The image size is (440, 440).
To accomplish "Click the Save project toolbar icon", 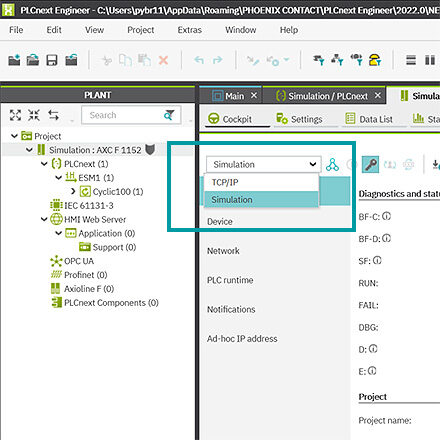I will (52, 60).
